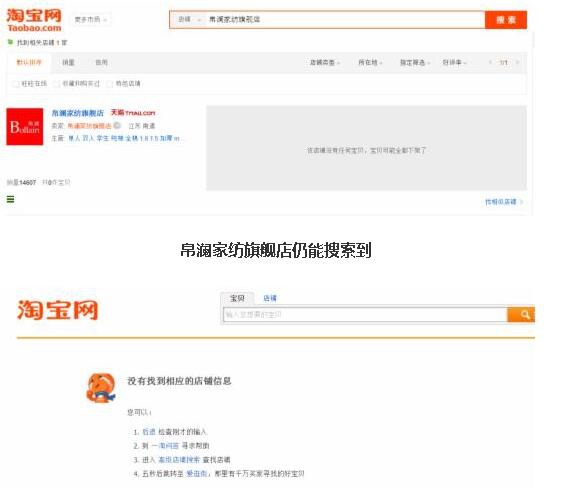The width and height of the screenshot is (576, 488).
Task: Tick the 旺旺在线 checkbox
Action: tap(16, 84)
